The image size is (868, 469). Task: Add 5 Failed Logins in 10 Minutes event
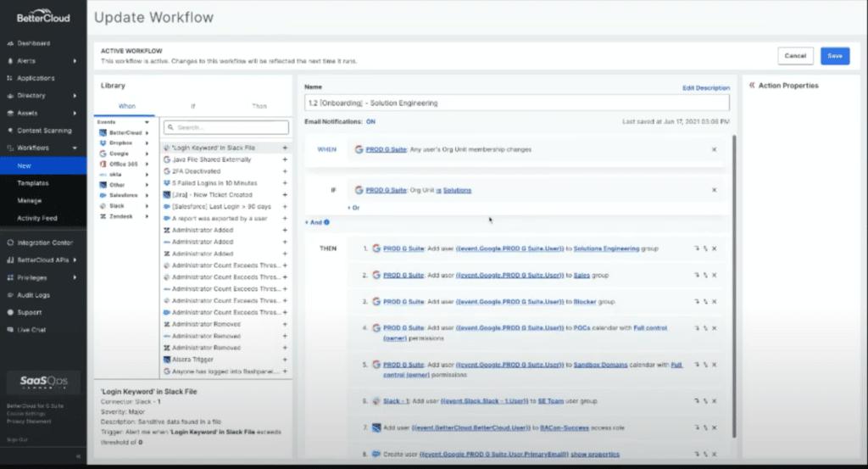pos(285,183)
